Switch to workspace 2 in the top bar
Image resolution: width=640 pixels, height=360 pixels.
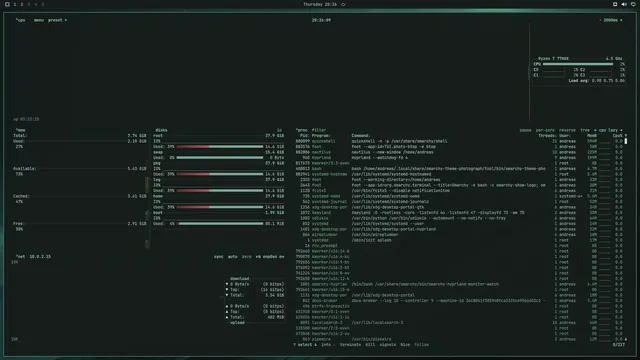(22, 4)
